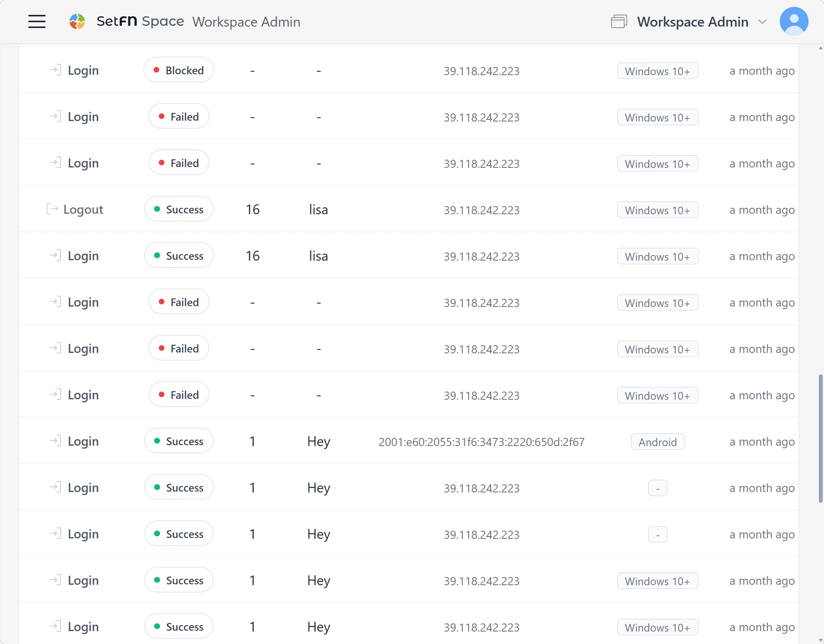The height and width of the screenshot is (644, 824).
Task: Click the login icon in lisa's Login row
Action: click(x=55, y=255)
